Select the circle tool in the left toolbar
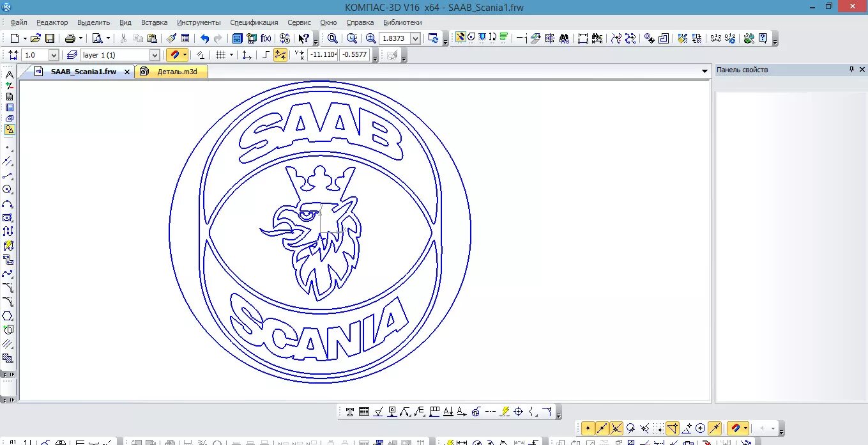 click(8, 189)
